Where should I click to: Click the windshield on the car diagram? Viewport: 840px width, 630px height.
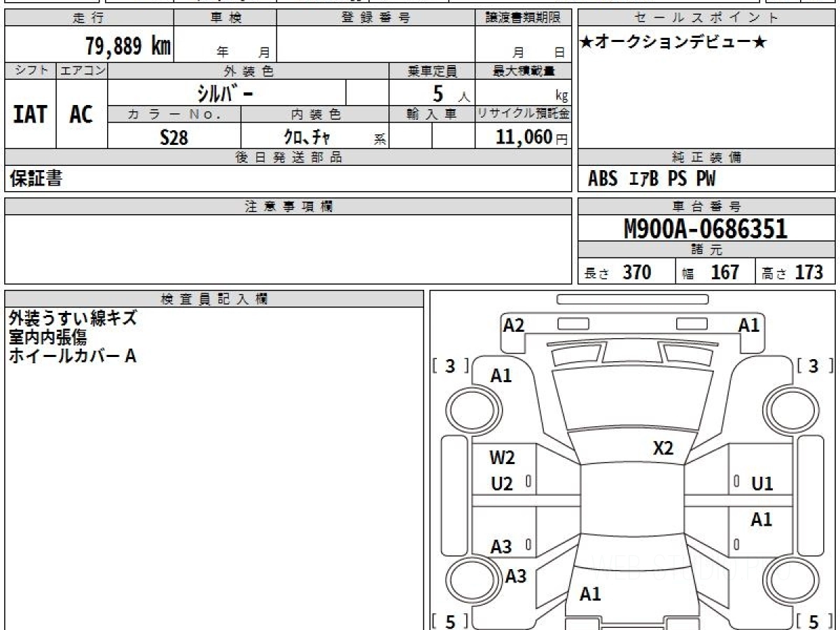coord(632,399)
